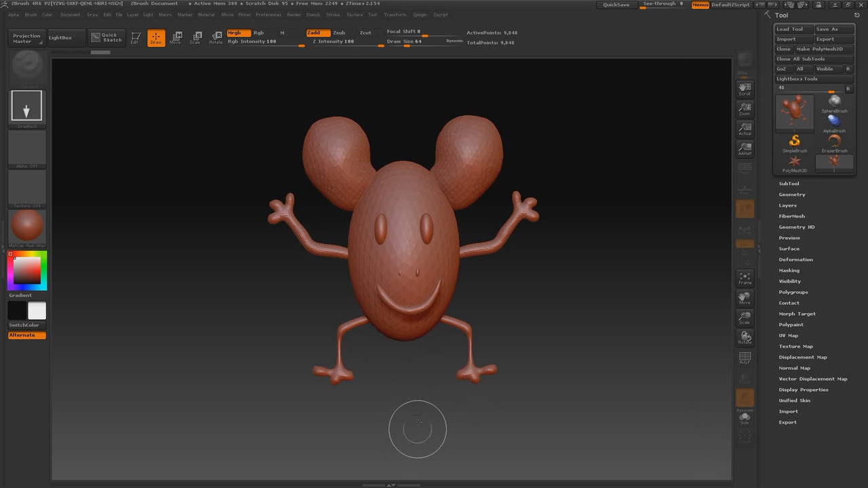Select the Scale mode icon in top shelf
Viewport: 868px width, 488px height.
(x=195, y=38)
